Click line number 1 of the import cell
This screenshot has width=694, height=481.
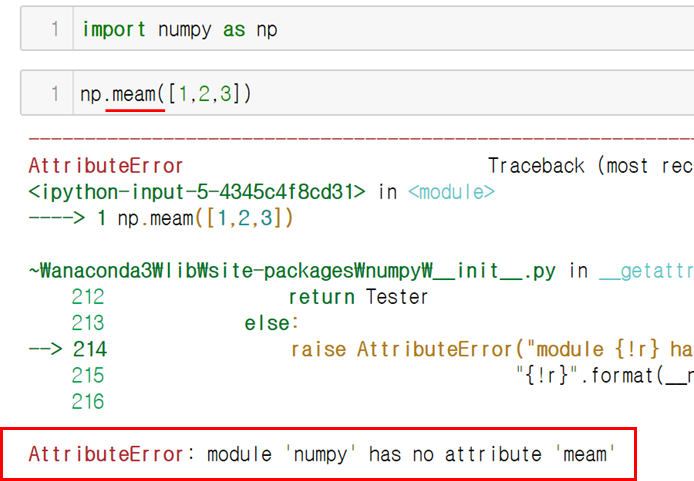54,29
